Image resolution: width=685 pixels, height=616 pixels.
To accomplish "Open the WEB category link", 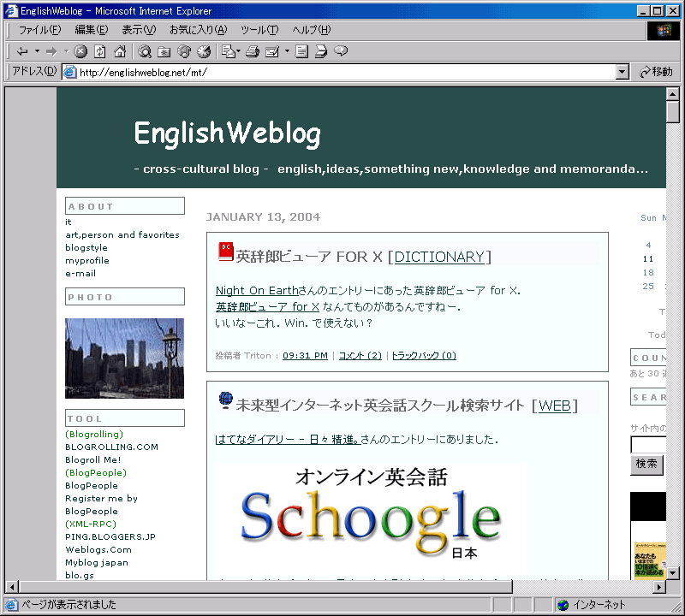I will click(x=555, y=406).
